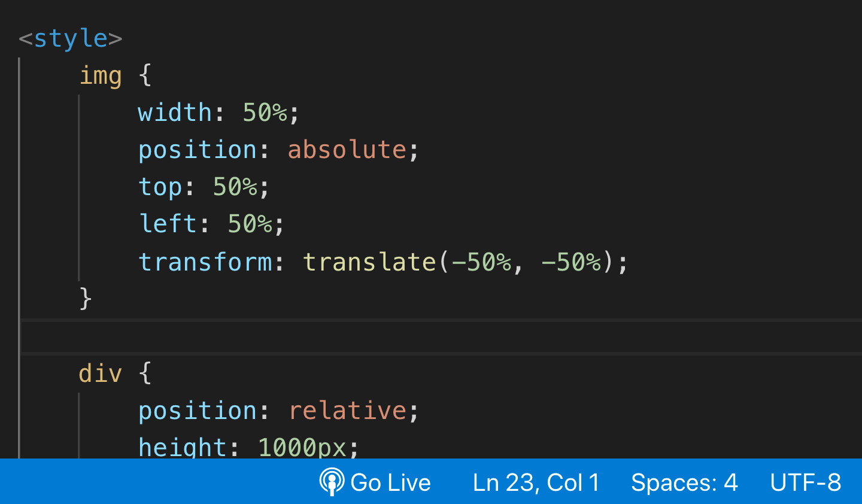Click the transform property name
This screenshot has width=862, height=504.
[205, 262]
